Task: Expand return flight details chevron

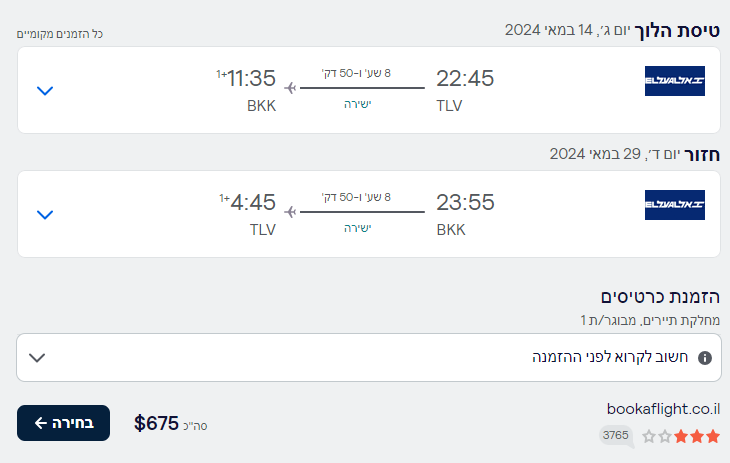Action: (44, 214)
